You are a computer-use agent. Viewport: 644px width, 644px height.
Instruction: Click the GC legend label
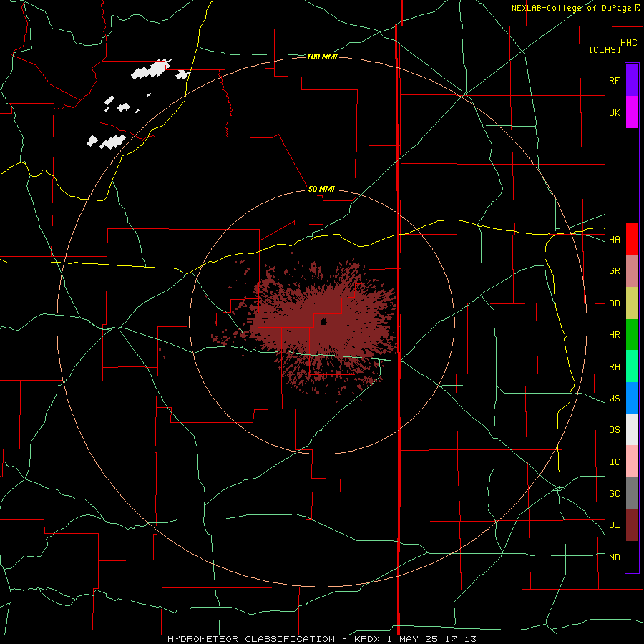(x=614, y=494)
